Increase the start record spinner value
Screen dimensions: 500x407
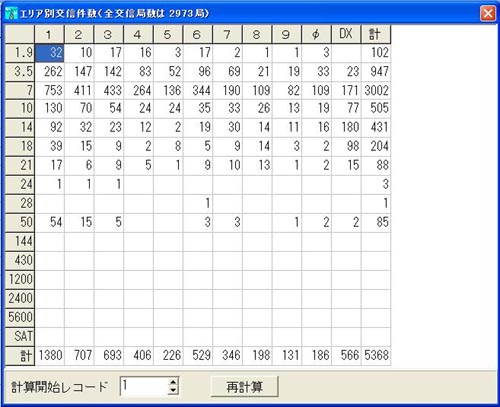[173, 382]
